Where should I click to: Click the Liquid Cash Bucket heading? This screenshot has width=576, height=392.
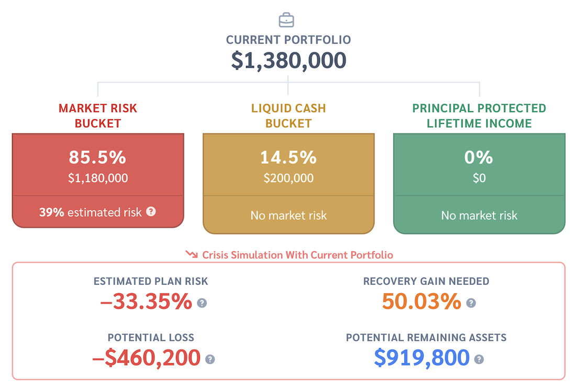tap(289, 116)
